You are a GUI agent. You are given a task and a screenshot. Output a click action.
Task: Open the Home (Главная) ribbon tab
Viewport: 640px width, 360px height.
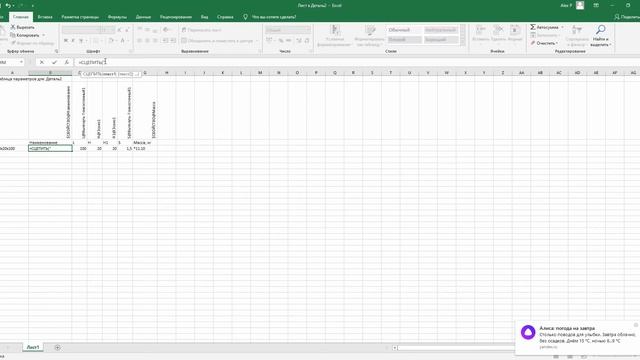pyautogui.click(x=20, y=17)
